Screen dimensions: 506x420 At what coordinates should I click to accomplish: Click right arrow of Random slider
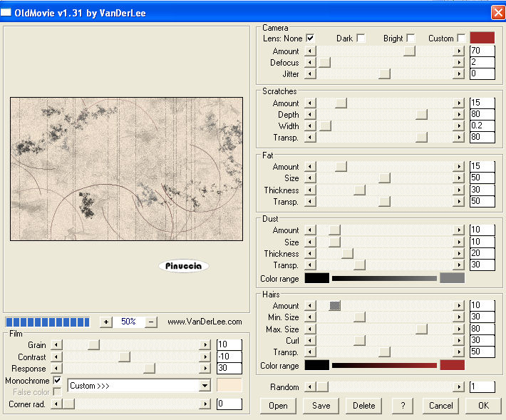point(458,387)
